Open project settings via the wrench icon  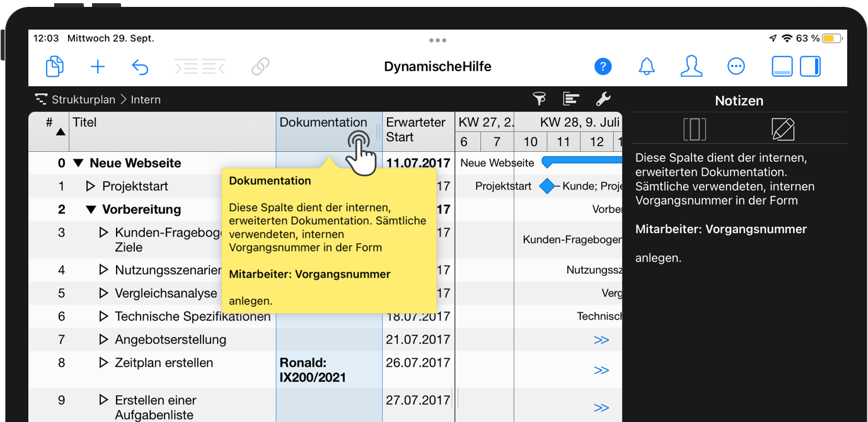click(603, 99)
